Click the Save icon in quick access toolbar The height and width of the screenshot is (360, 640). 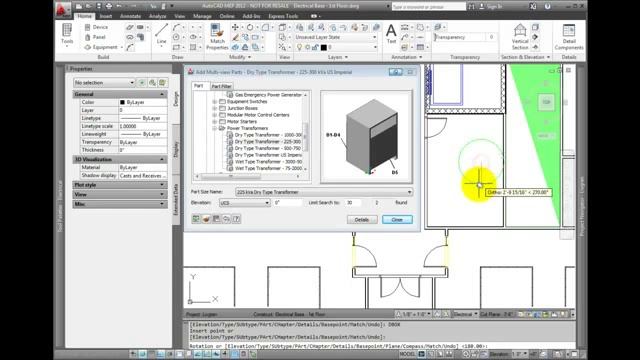(98, 6)
